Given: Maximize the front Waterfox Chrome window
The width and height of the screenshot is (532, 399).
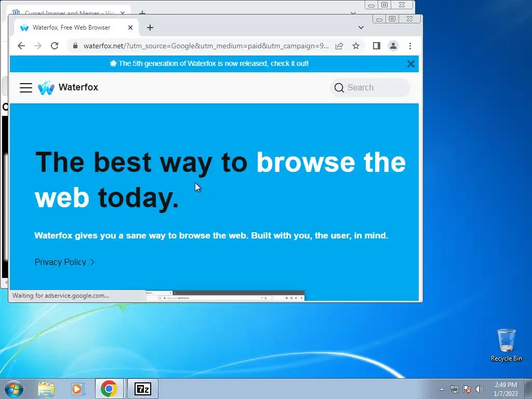Looking at the screenshot, I should point(392,19).
